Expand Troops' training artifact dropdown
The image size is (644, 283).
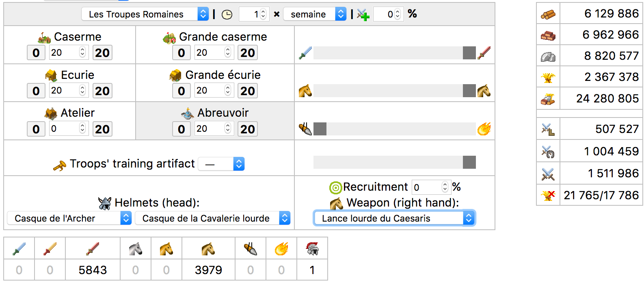point(221,164)
